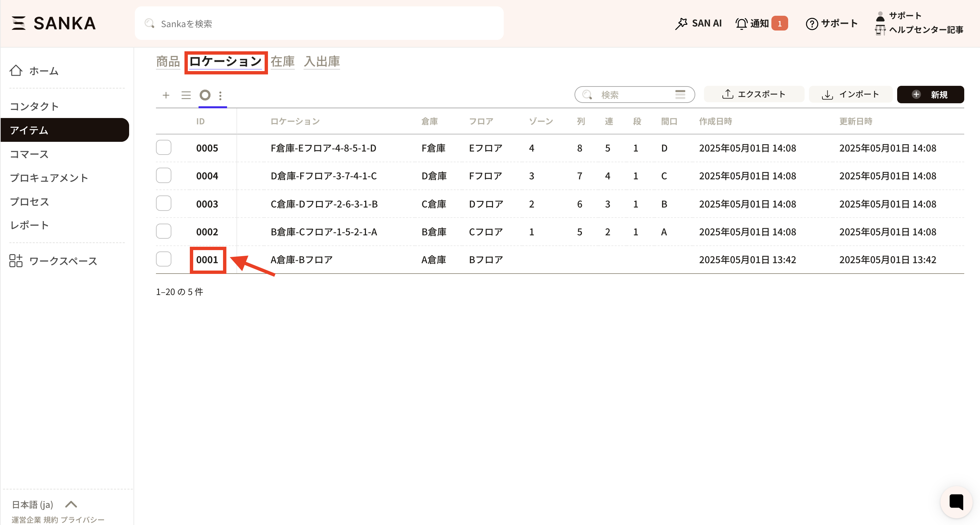This screenshot has height=525, width=980.
Task: Switch to the 在庫 tab
Action: pos(282,62)
